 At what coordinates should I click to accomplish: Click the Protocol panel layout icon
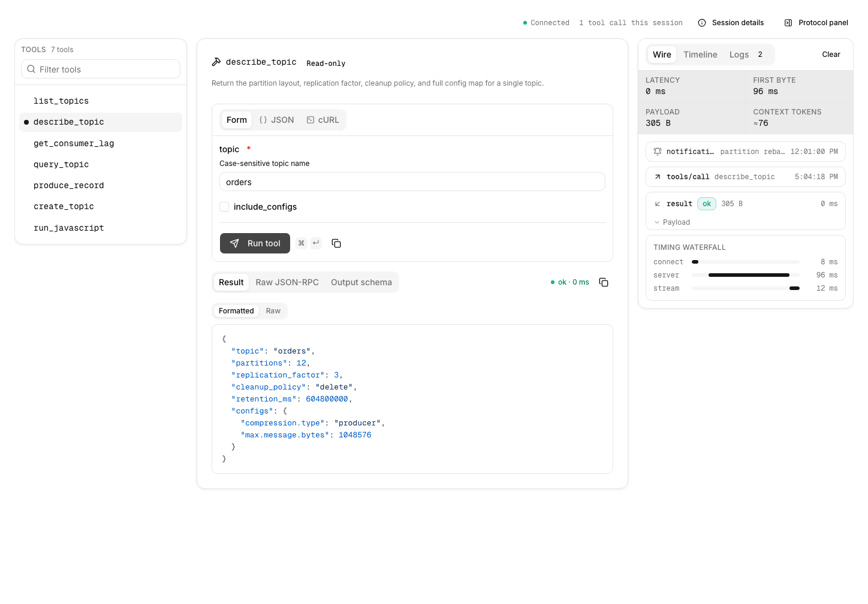(788, 23)
